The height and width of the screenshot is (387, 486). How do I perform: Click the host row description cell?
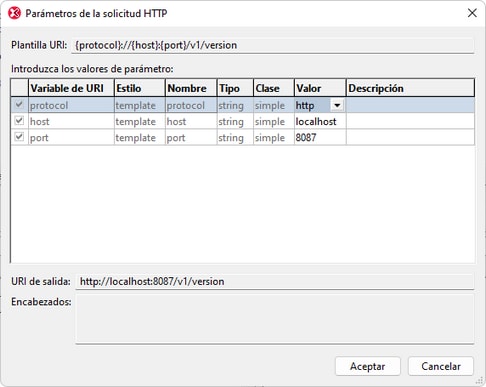click(410, 121)
